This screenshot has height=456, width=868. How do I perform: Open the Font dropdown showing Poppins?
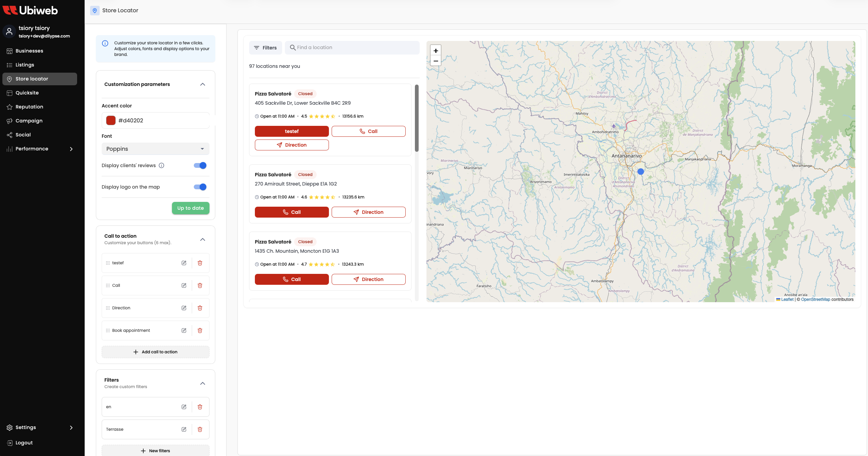(156, 149)
